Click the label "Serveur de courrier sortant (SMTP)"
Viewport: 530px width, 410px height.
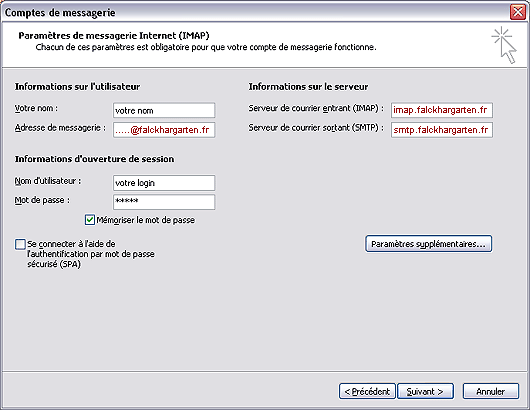[316, 128]
